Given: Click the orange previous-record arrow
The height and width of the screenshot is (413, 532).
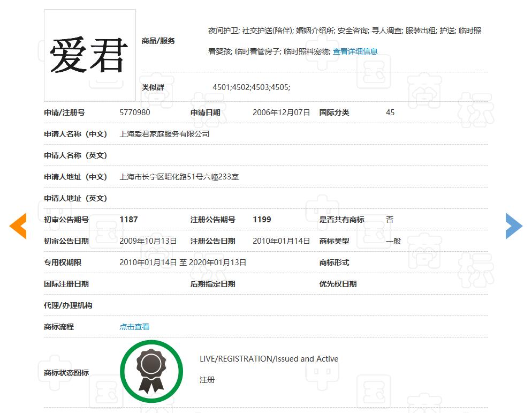Looking at the screenshot, I should pos(18,226).
